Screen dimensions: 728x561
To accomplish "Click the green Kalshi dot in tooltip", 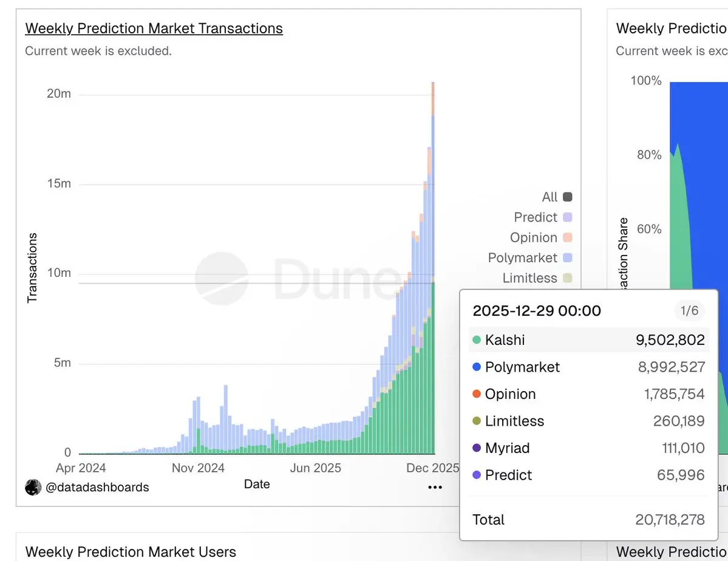I will [x=477, y=340].
